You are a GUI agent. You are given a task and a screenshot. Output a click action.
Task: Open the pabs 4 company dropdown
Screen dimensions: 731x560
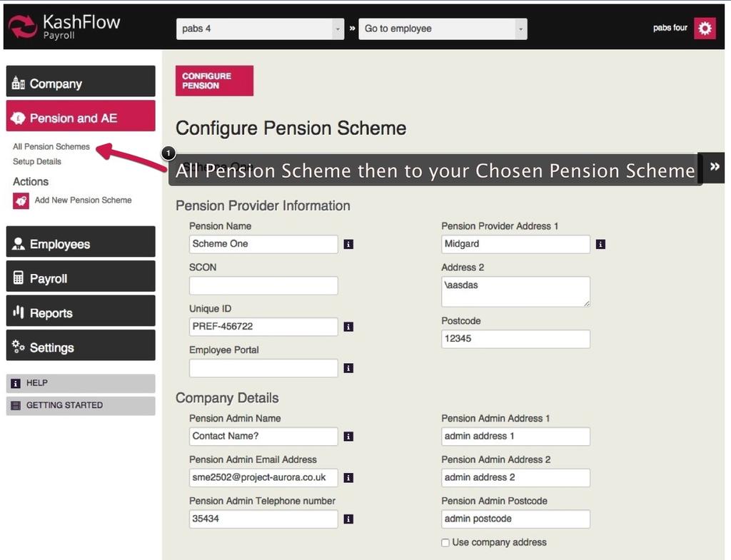(x=261, y=29)
